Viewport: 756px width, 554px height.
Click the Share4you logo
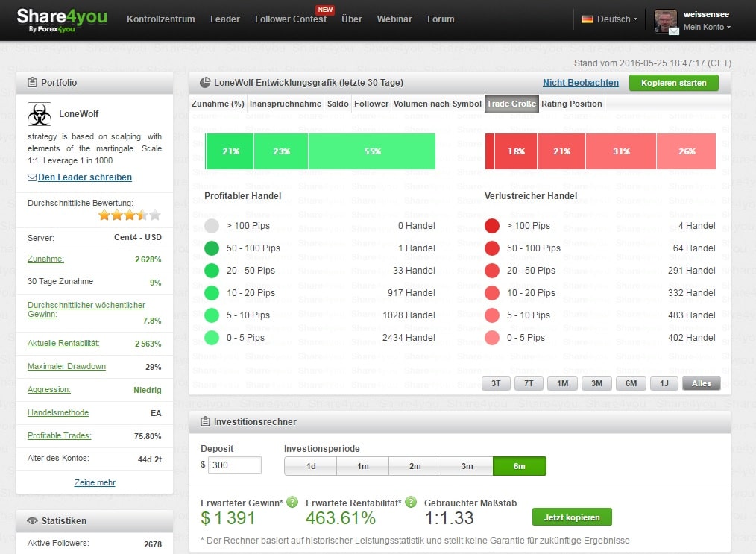(x=62, y=20)
